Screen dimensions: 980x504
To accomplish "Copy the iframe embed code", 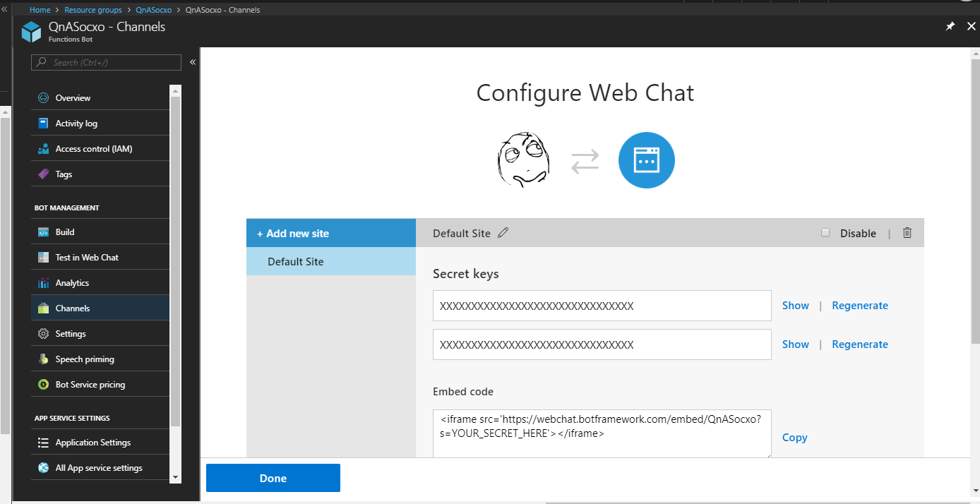I will [x=794, y=437].
